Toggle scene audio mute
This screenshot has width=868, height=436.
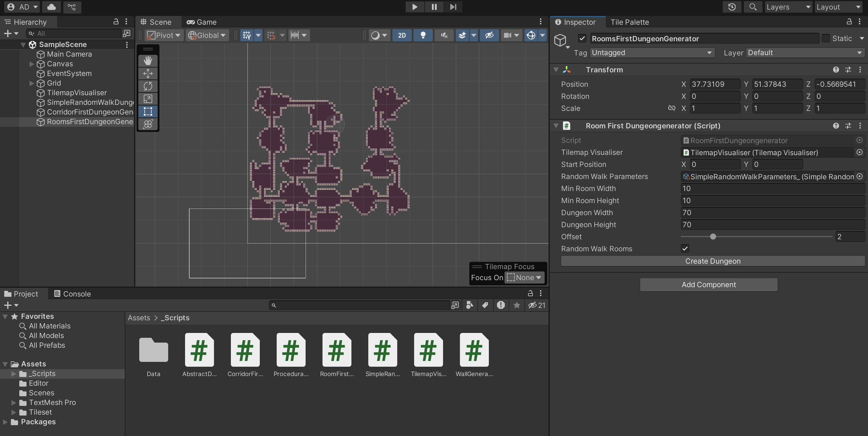[444, 35]
